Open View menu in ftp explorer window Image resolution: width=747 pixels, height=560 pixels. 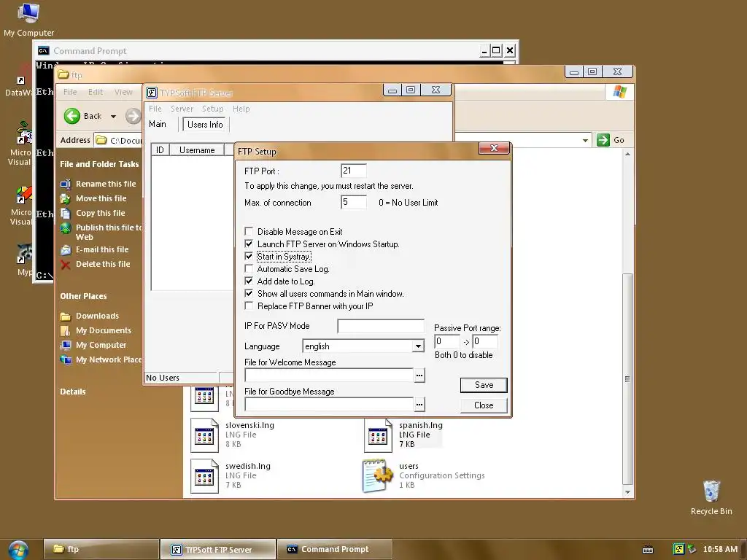click(123, 92)
